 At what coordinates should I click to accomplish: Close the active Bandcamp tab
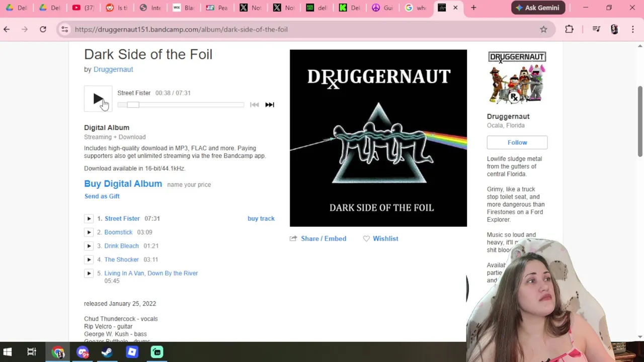click(455, 8)
